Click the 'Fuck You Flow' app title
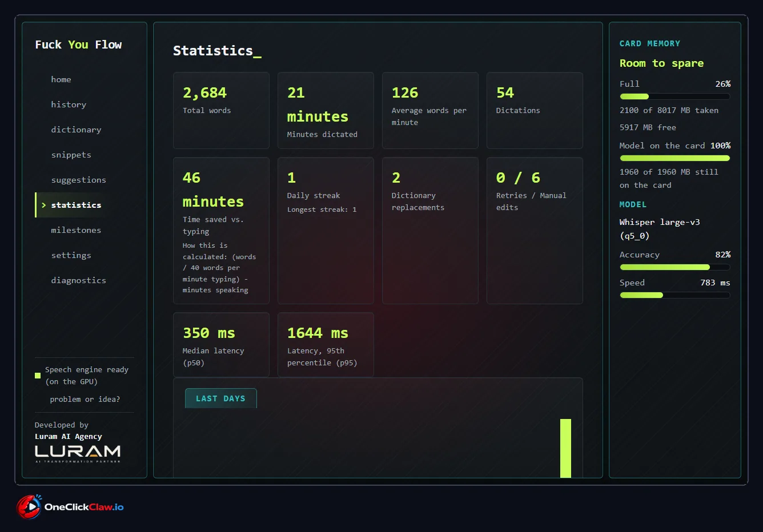The width and height of the screenshot is (763, 532). pos(78,45)
